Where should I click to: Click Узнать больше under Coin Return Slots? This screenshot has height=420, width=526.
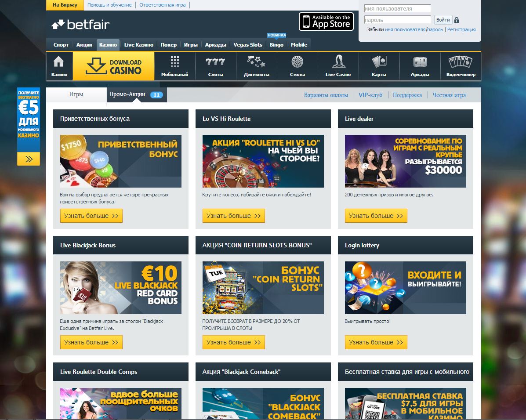(x=233, y=342)
